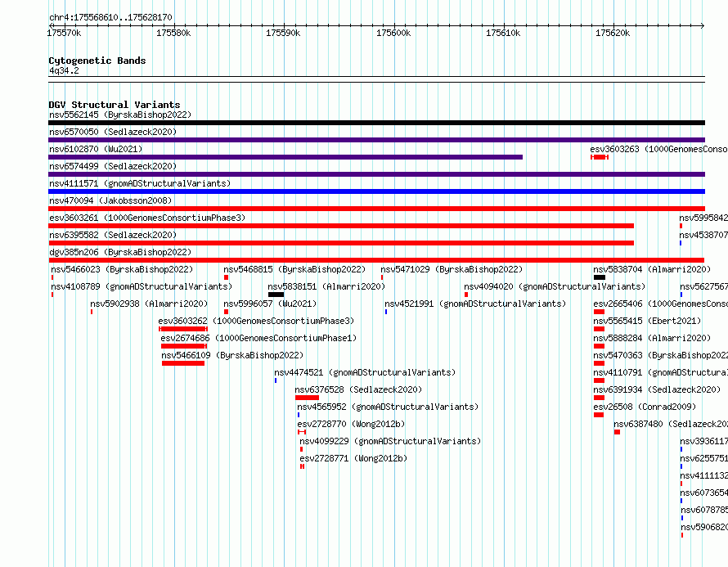Click dgv385n206 (ByrskaBishop2022) label
This screenshot has width=728, height=567.
click(120, 252)
